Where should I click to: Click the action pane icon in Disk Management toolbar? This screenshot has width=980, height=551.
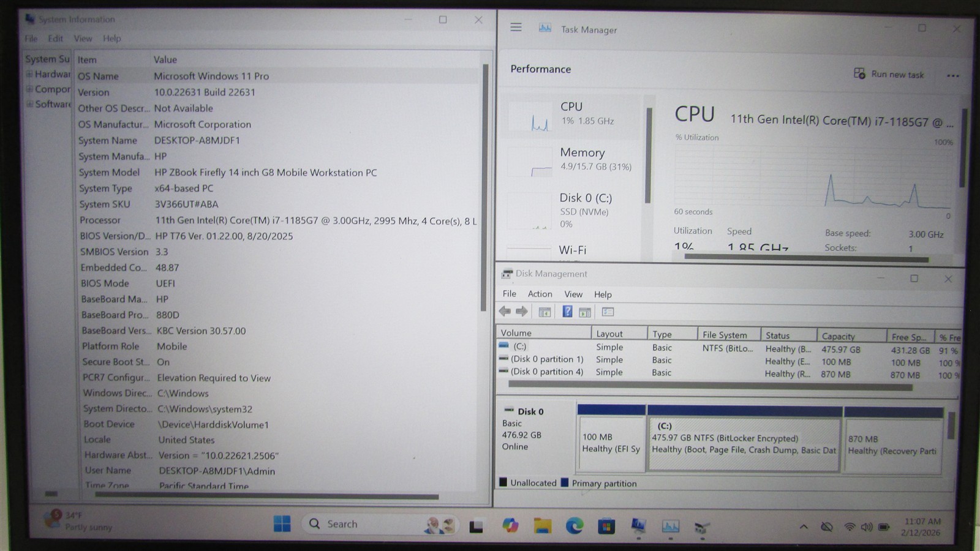point(585,312)
